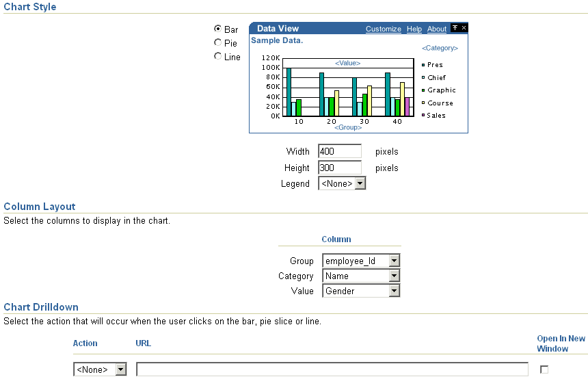588x379 pixels.
Task: Select the Line chart style radio button
Action: click(x=217, y=56)
